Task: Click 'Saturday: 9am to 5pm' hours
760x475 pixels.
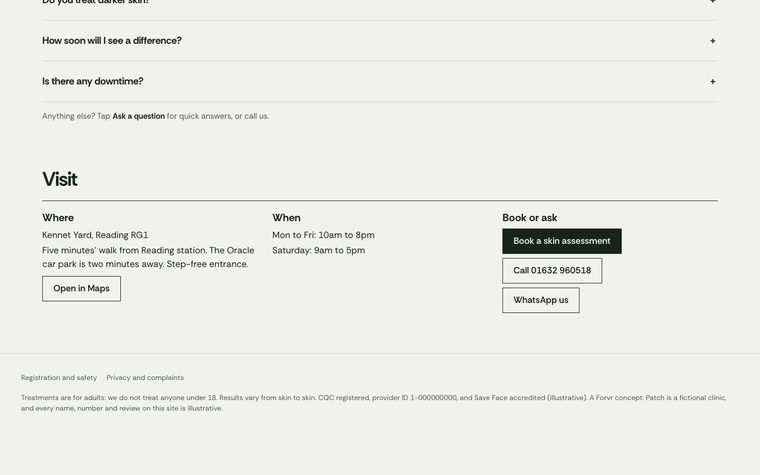Action: 318,251
